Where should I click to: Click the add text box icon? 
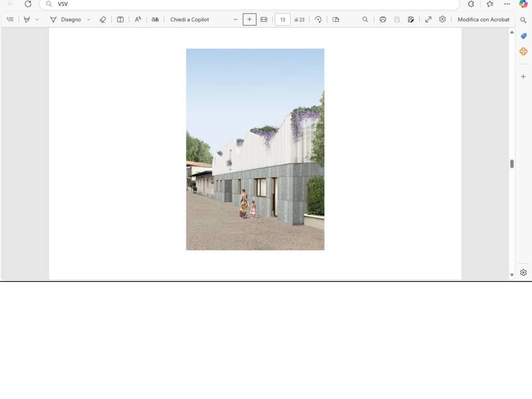(120, 19)
